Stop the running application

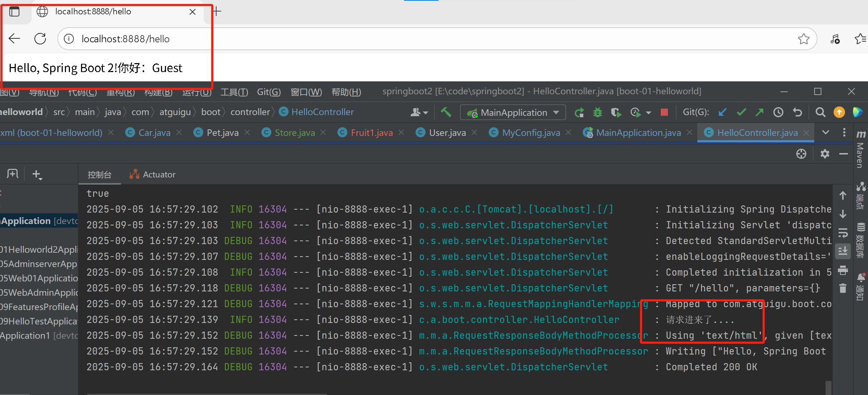pyautogui.click(x=664, y=112)
